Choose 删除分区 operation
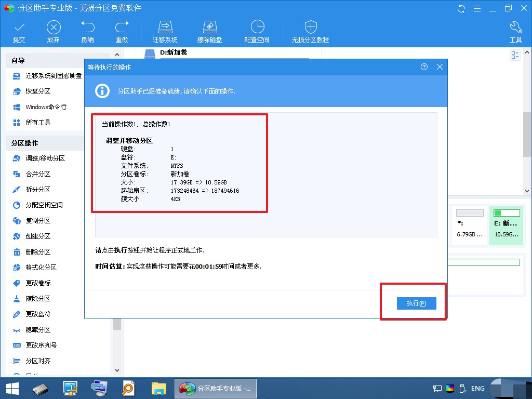This screenshot has height=399, width=532. click(32, 252)
